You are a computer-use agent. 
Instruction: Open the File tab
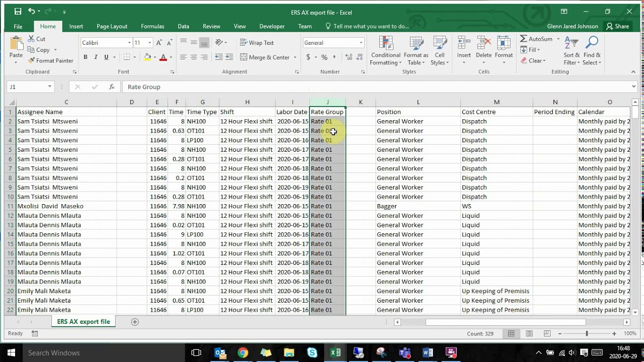coord(18,26)
